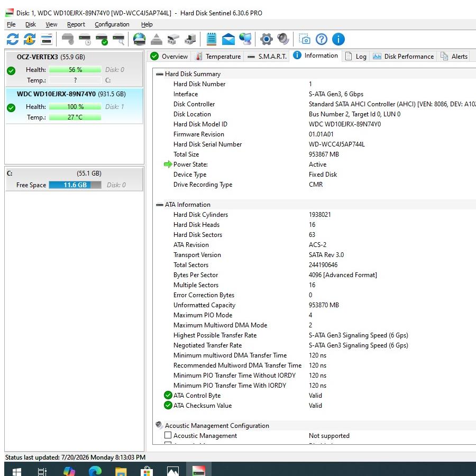Click the blue envelope e-mail icon
Image resolution: width=476 pixels, height=476 pixels.
coord(228,39)
